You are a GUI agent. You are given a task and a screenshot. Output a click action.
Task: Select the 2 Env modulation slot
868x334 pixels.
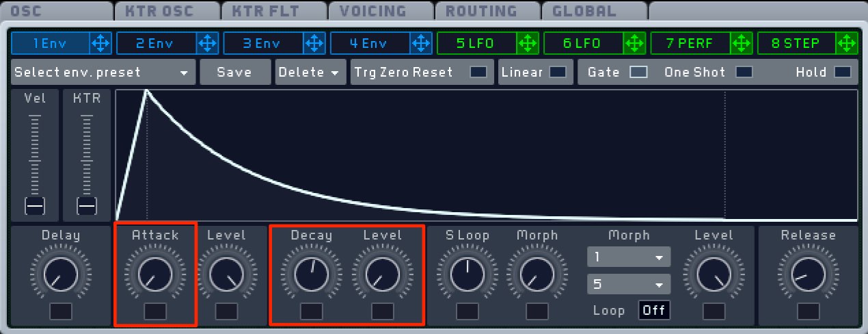click(157, 44)
